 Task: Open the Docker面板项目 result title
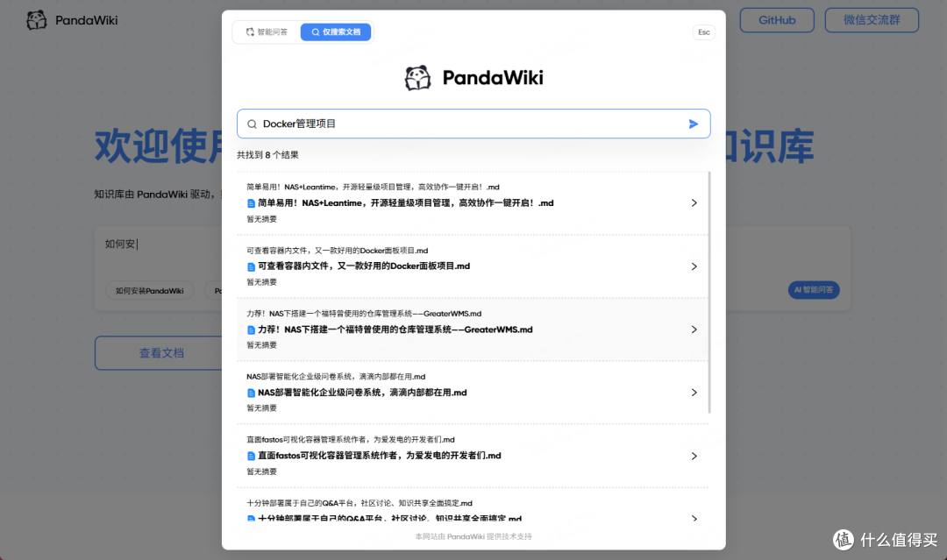pos(364,266)
